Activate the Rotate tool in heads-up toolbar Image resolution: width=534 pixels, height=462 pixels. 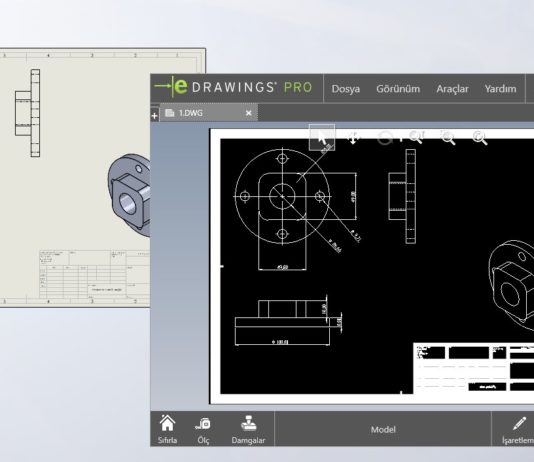(x=385, y=138)
